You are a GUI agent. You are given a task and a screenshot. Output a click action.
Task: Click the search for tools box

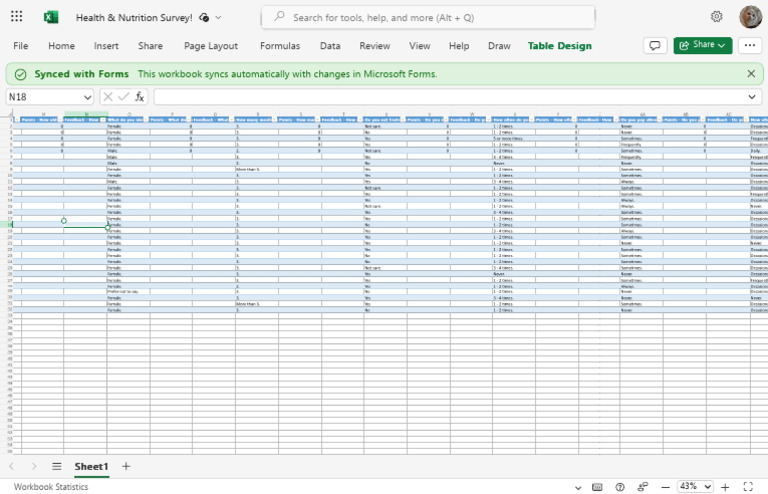coord(429,18)
